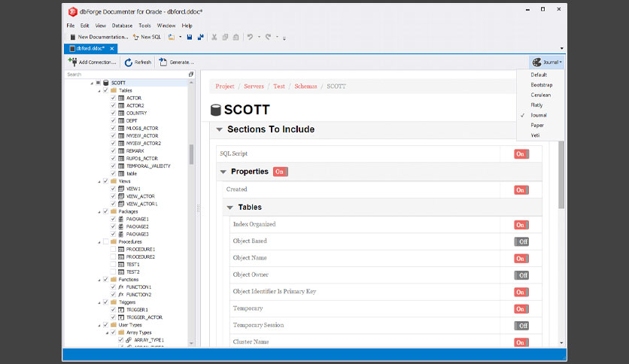Turn on the Object Based switch
This screenshot has width=629, height=364.
coord(521,241)
